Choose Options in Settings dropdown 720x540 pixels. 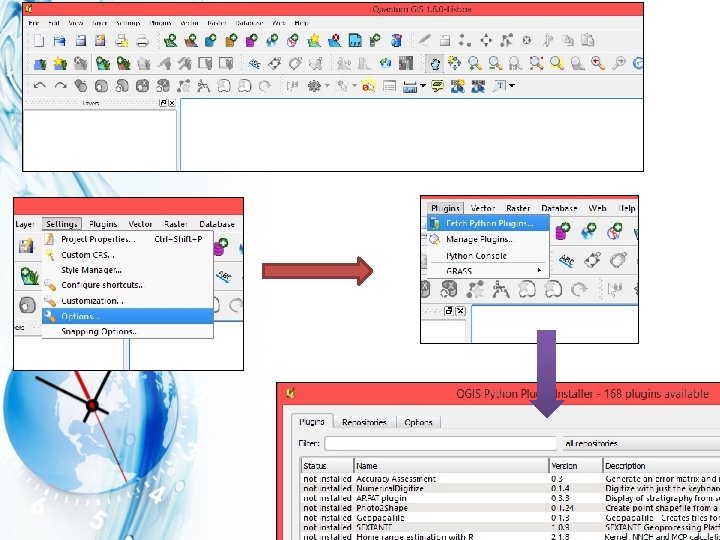(x=128, y=316)
